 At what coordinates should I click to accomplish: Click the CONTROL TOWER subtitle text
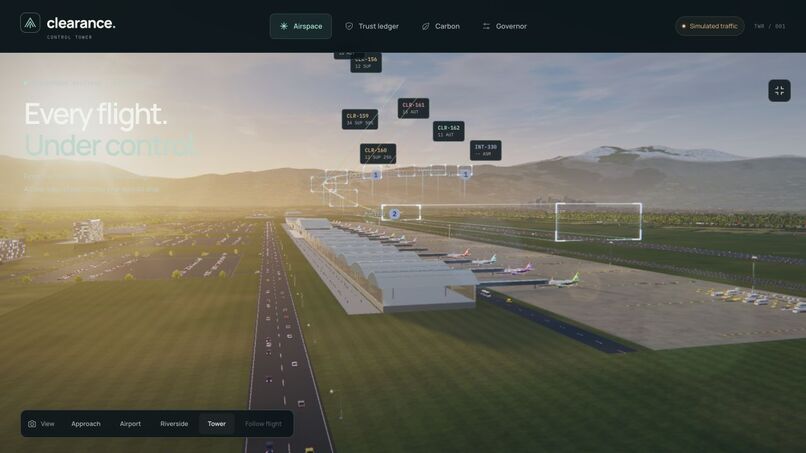click(x=69, y=37)
